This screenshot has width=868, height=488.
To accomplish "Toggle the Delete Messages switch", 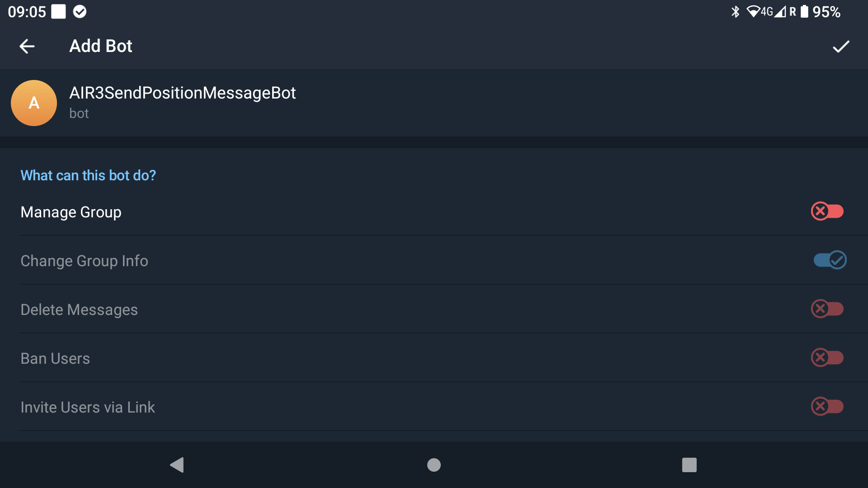I will [x=827, y=309].
